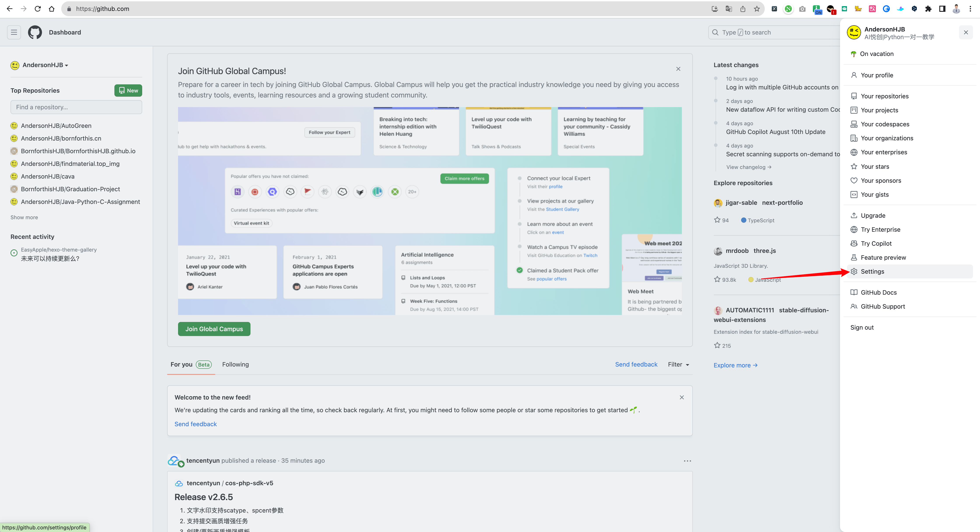Click Send feedback in the welcome notice

pyautogui.click(x=196, y=424)
